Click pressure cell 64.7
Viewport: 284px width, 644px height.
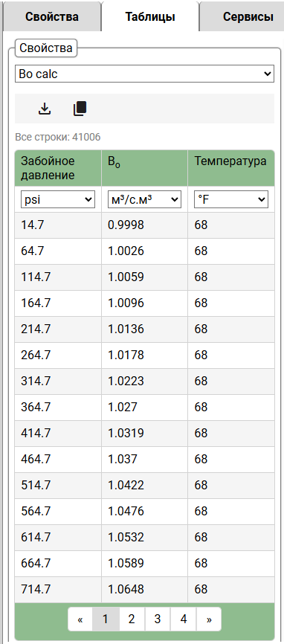point(58,251)
